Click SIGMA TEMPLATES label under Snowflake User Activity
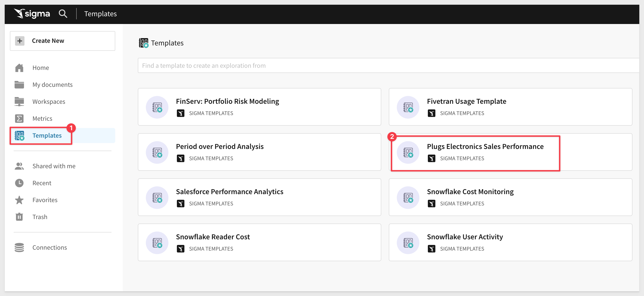The width and height of the screenshot is (644, 296). [462, 249]
